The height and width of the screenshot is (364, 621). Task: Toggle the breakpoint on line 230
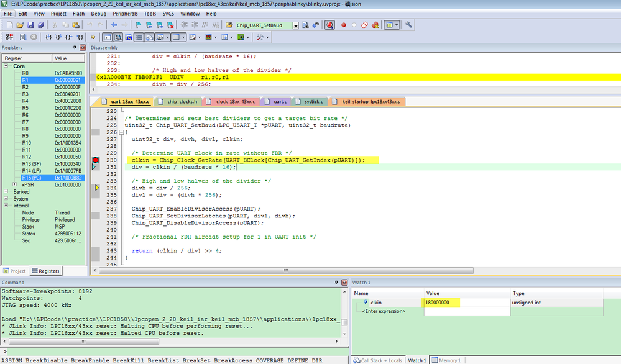(96, 160)
